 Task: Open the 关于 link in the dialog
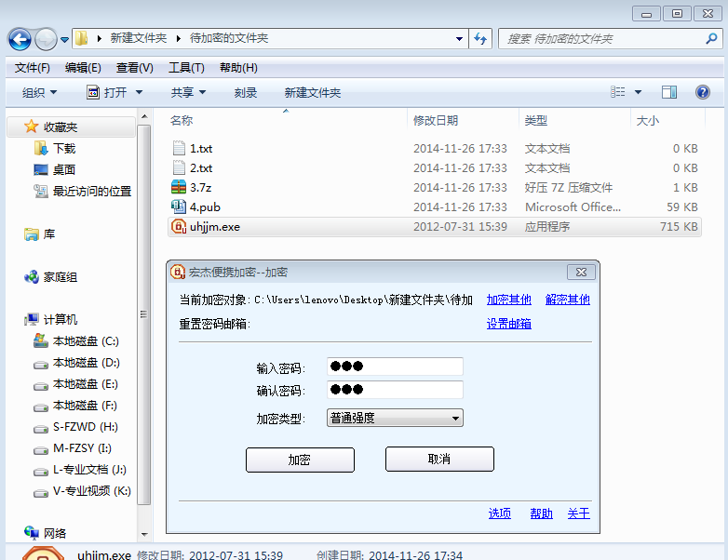(x=578, y=513)
